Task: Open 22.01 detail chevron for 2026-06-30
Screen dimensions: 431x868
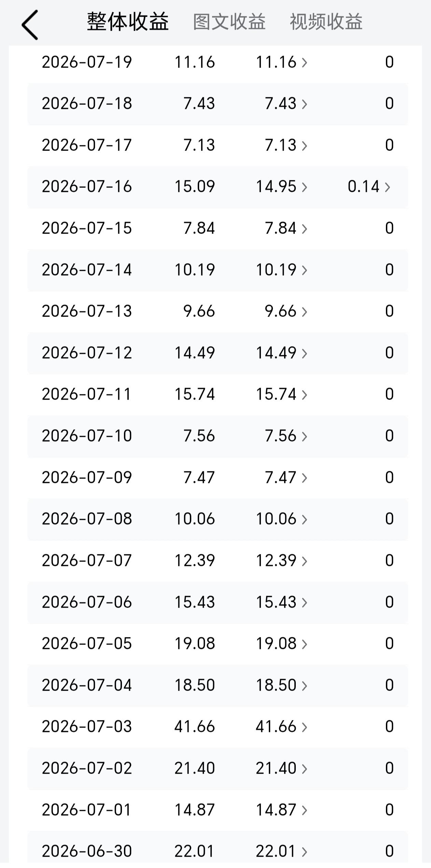Action: [x=304, y=852]
